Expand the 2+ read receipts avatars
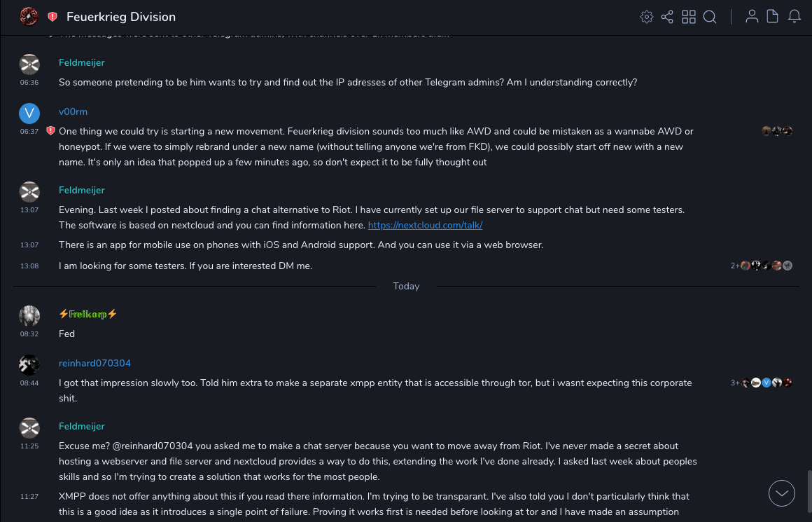Screen dimensions: 812x522 point(736,266)
